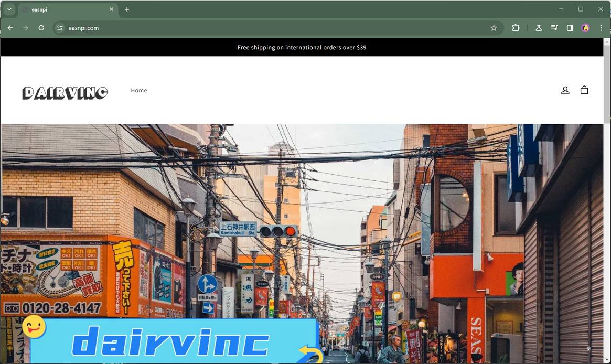Open the site information dropdown in address bar

pos(60,28)
